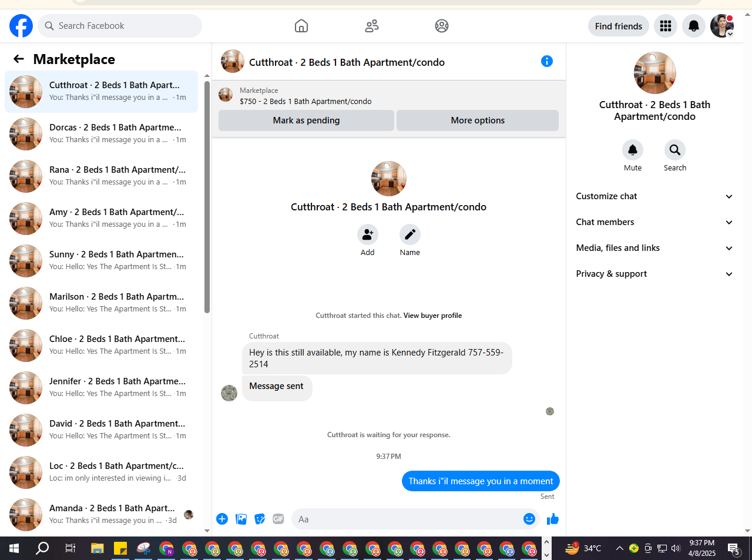Open David conversation in list

click(101, 430)
